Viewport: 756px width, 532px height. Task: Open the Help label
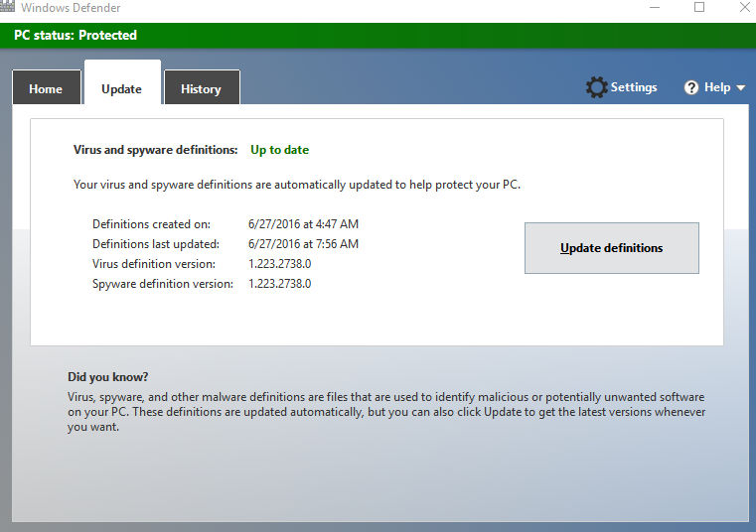pos(717,87)
